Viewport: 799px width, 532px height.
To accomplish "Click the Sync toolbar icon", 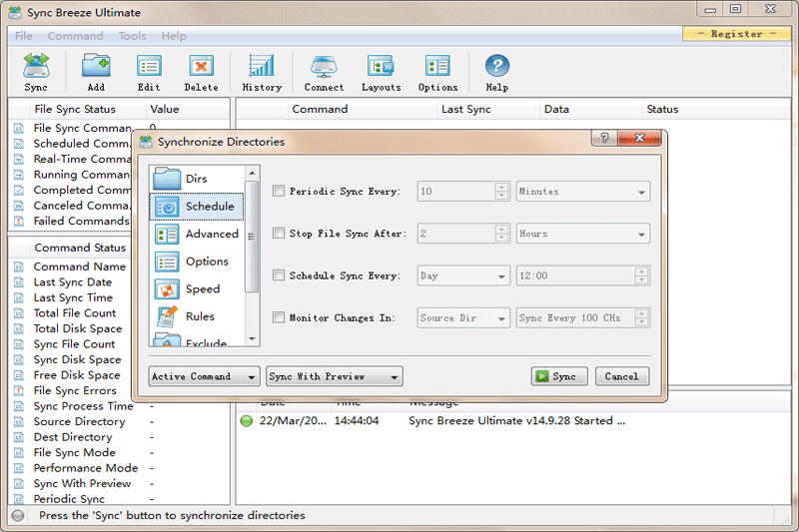I will coord(36,66).
